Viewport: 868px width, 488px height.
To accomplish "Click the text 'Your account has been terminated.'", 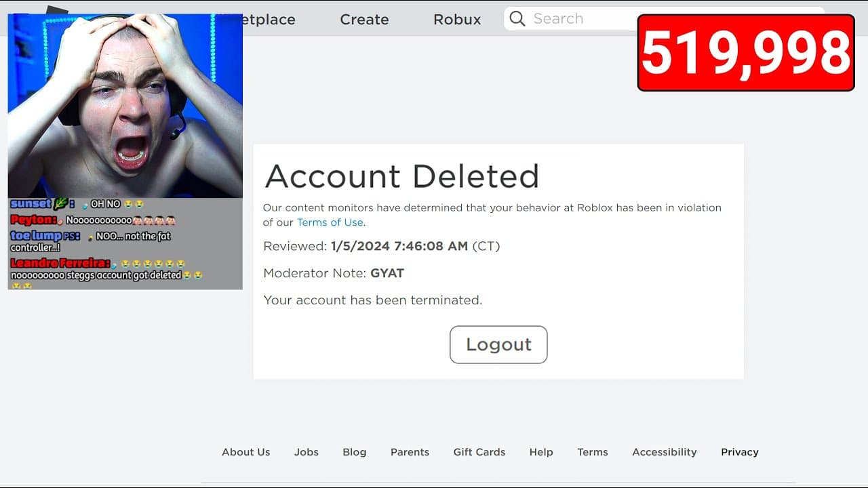I will pos(373,300).
